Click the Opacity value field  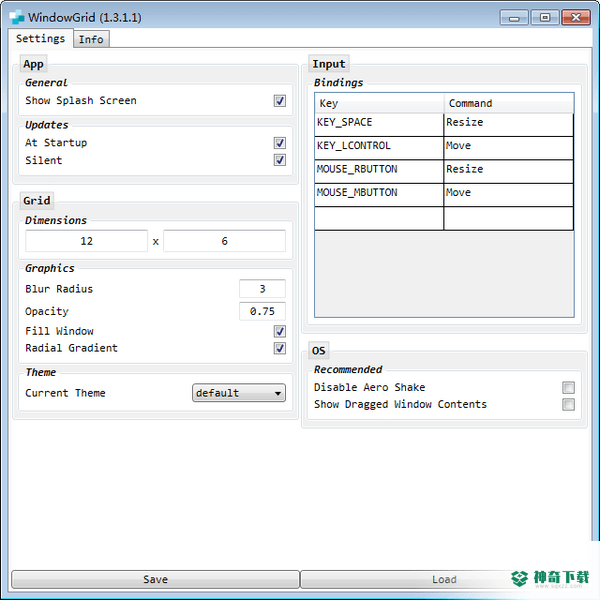pos(262,311)
